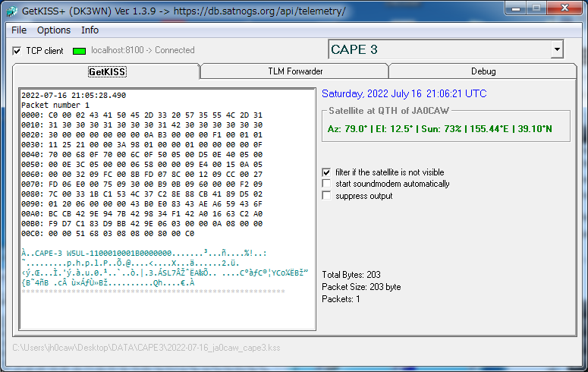This screenshot has width=588, height=372.
Task: Click the localhost:8100 -> Connected status text
Action: (x=143, y=50)
